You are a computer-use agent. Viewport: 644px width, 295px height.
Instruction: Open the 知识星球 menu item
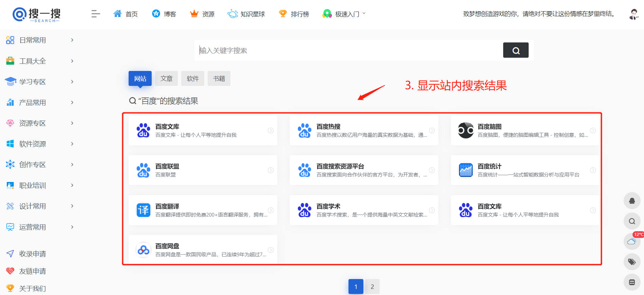click(246, 14)
